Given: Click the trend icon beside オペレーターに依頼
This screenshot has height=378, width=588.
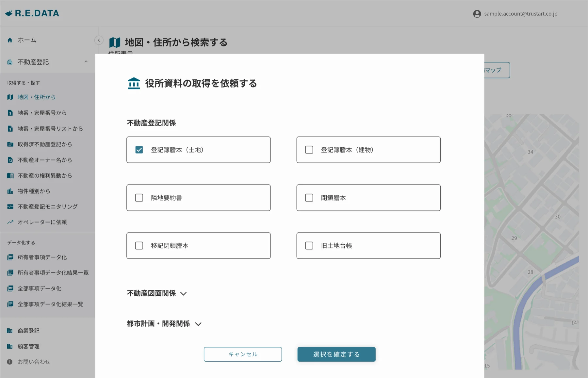Looking at the screenshot, I should click(x=10, y=222).
